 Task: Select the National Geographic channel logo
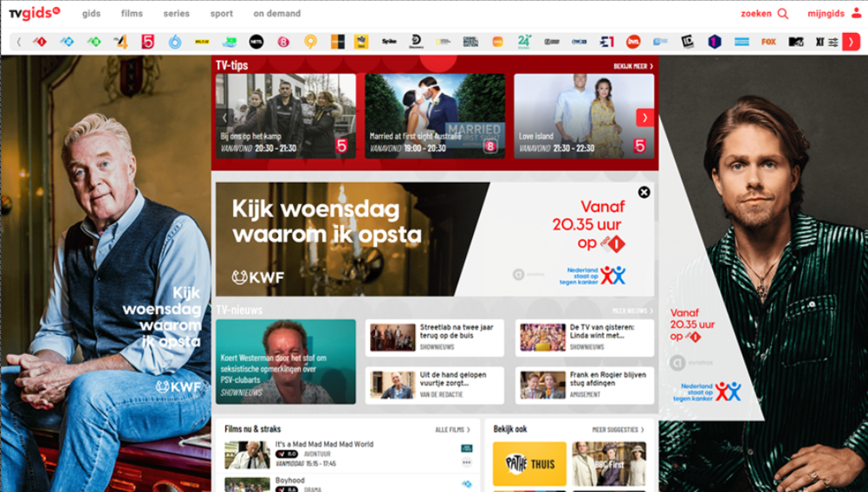[x=444, y=42]
